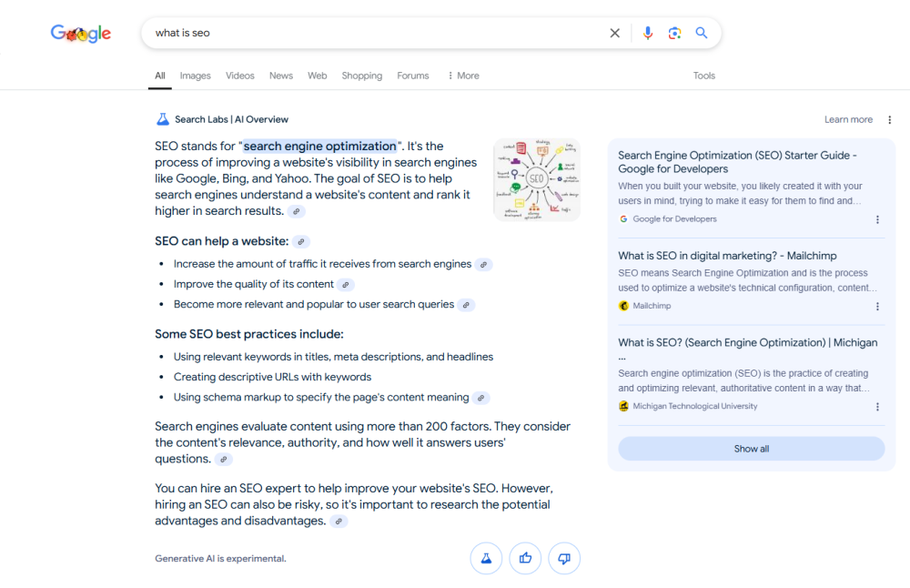Screen dimensions: 910x588
Task: Click the Google doodle logo
Action: coord(80,33)
